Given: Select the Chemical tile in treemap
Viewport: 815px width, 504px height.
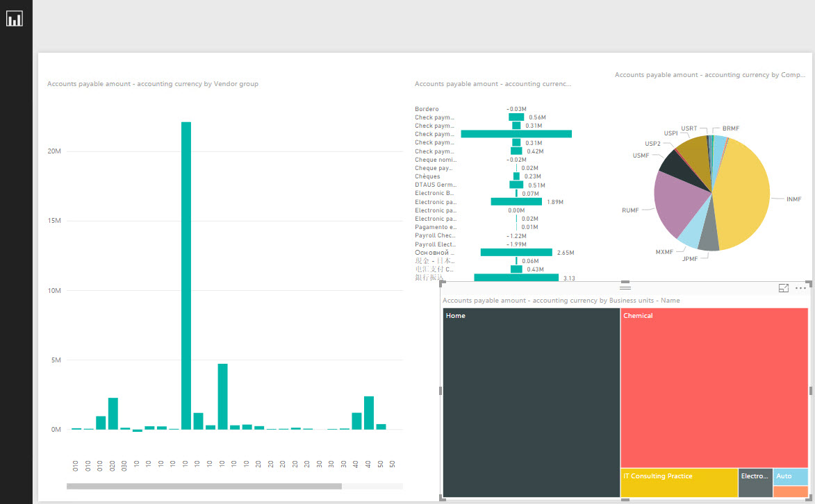Looking at the screenshot, I should [714, 387].
